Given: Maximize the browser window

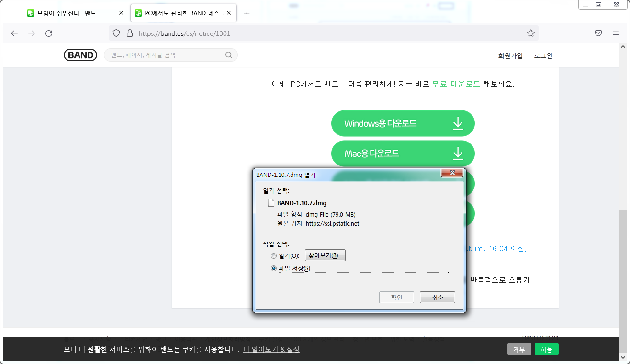Looking at the screenshot, I should tap(598, 5).
